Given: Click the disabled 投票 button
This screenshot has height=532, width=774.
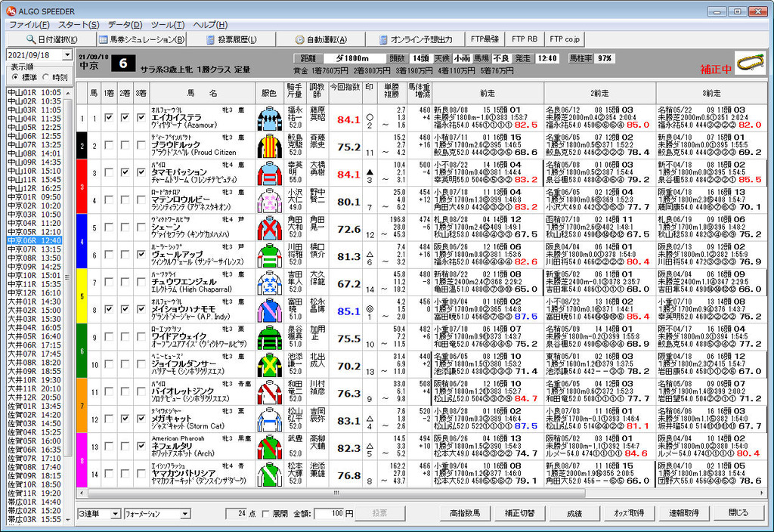Looking at the screenshot, I should coord(379,513).
